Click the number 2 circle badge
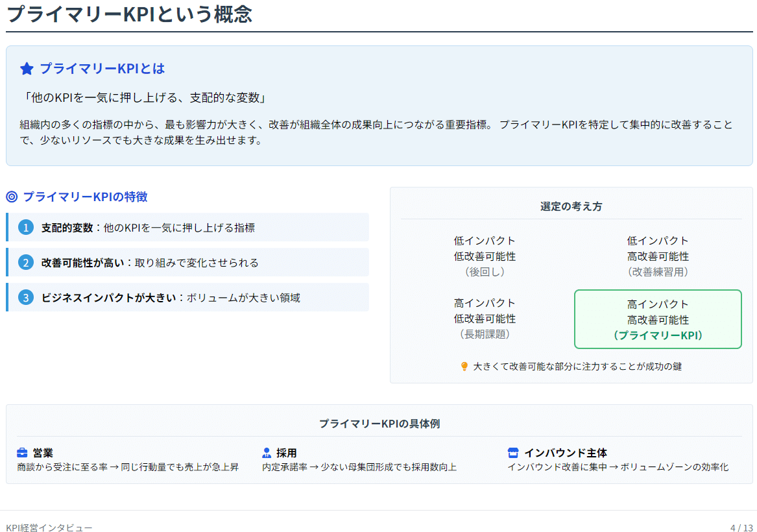This screenshot has height=532, width=757. coord(25,263)
